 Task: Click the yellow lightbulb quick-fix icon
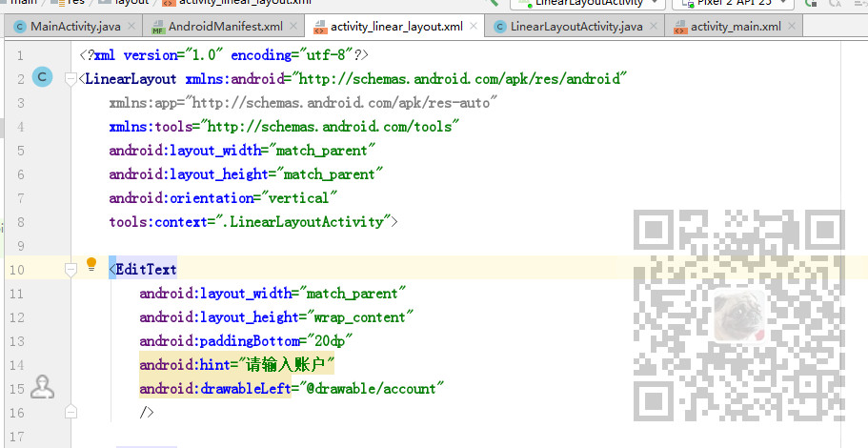point(91,265)
